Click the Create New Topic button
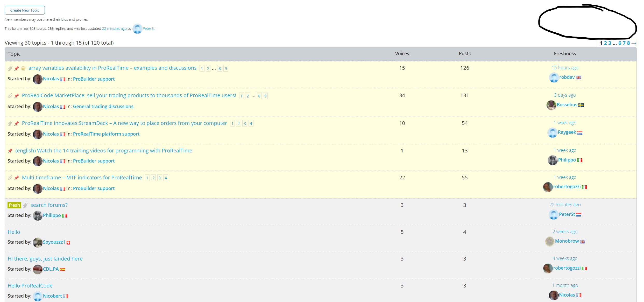The image size is (644, 302). coord(25,10)
